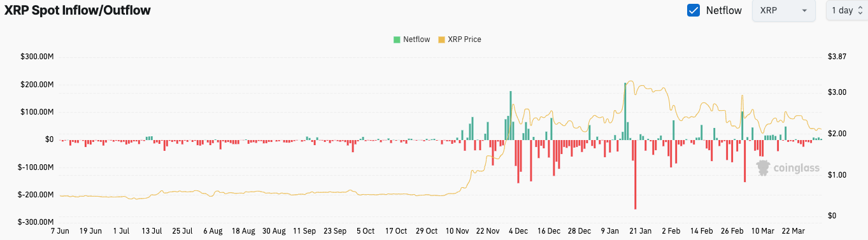Screen dimensions: 868x240
Task: Click the XRP Spot Inflow/Outflow title
Action: [78, 10]
